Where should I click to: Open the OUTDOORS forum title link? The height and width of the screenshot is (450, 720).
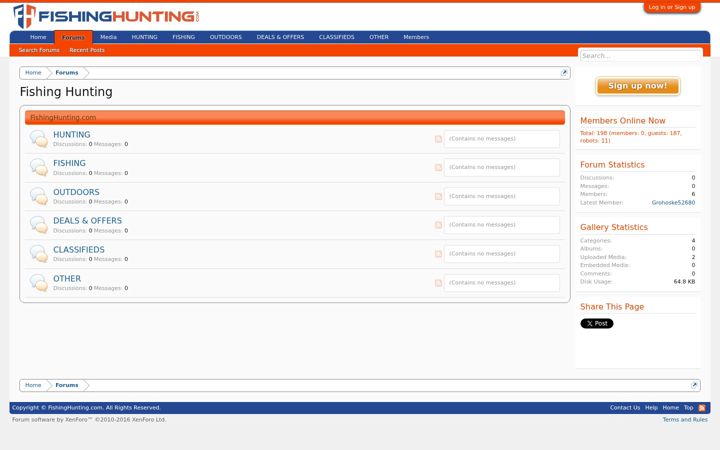[76, 192]
